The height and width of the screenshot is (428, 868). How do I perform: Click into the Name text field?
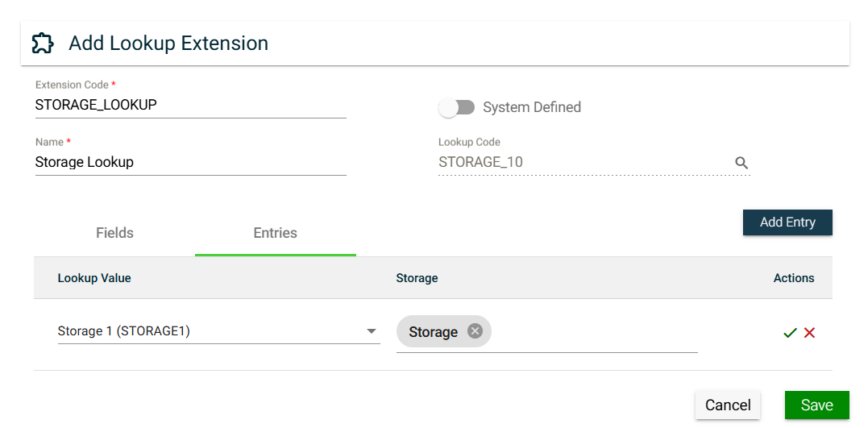190,162
